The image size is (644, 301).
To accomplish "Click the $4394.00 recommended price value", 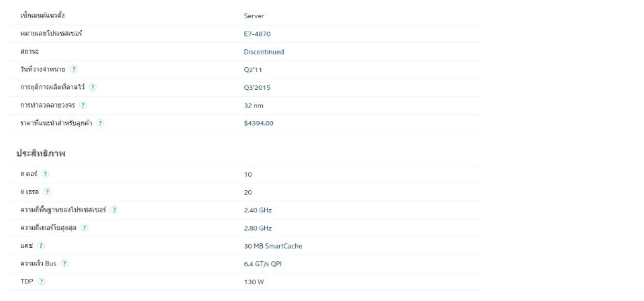I will (x=258, y=124).
